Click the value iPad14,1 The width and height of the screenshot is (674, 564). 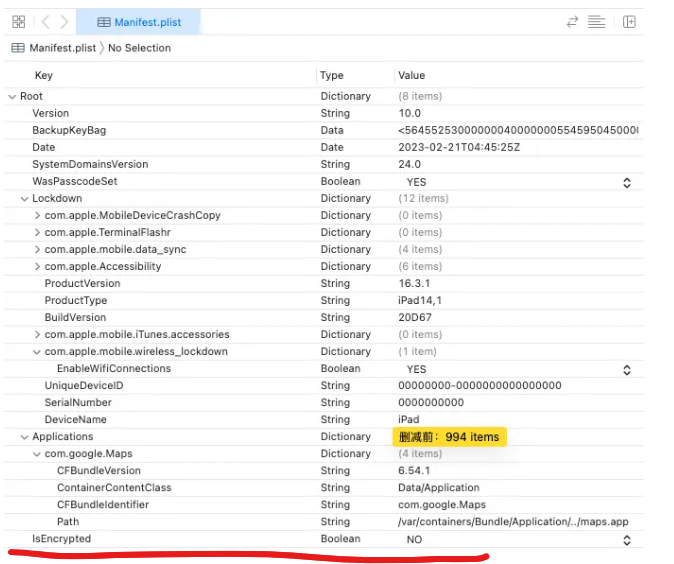click(x=420, y=300)
